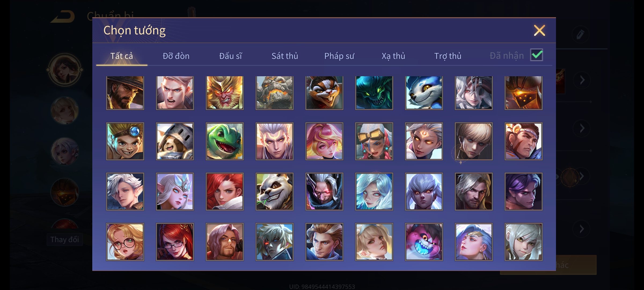Select the hero with yellow goggles

coord(374,141)
